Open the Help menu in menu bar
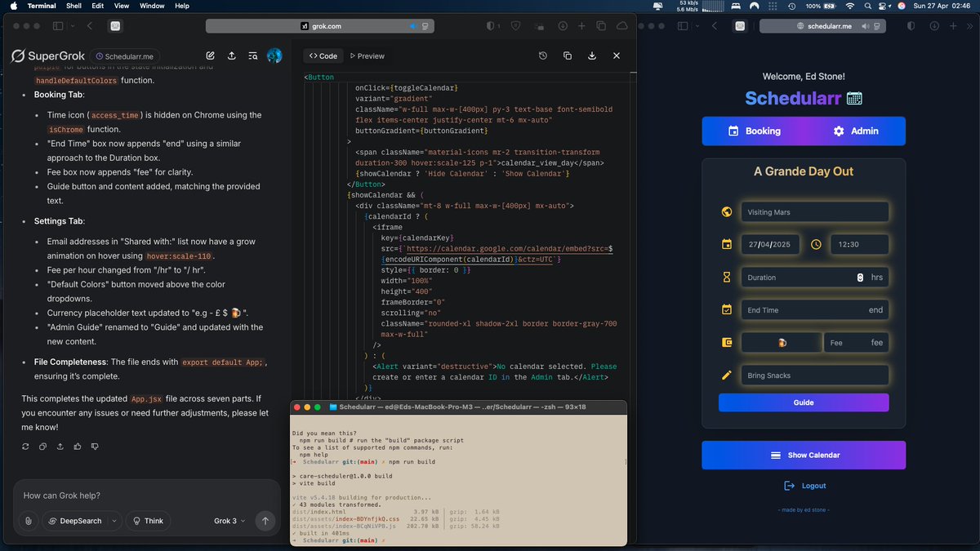The height and width of the screenshot is (551, 980). point(182,6)
